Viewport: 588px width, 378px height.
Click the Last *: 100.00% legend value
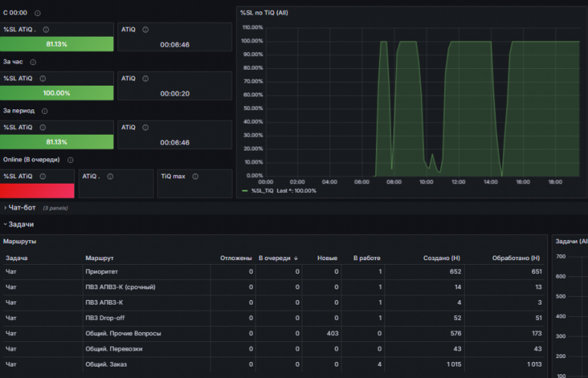(x=296, y=191)
